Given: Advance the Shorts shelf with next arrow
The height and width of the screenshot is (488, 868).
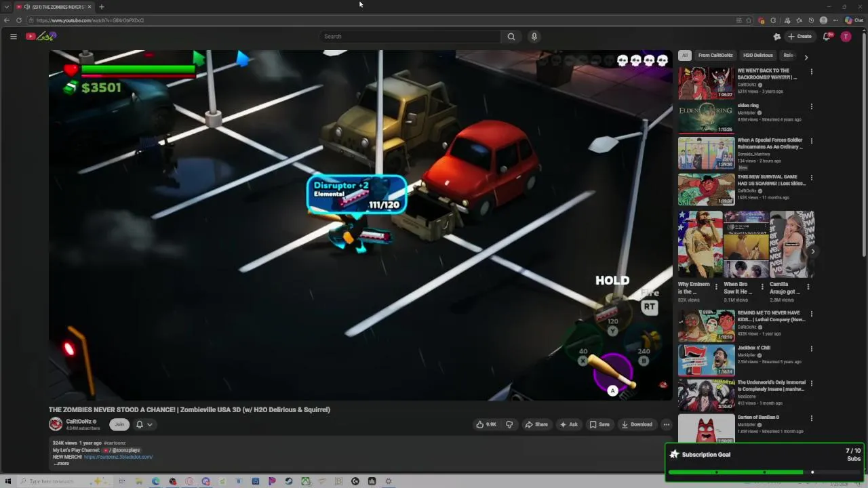Looking at the screenshot, I should point(813,251).
